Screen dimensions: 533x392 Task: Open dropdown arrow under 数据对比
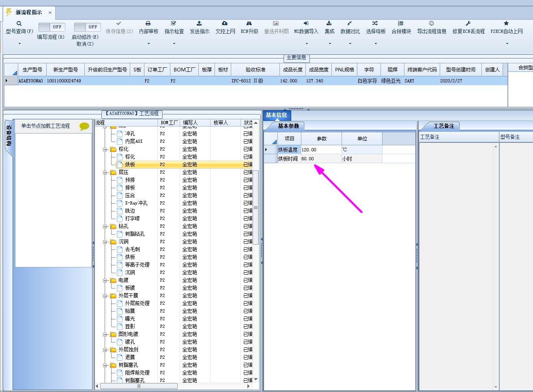[x=350, y=43]
